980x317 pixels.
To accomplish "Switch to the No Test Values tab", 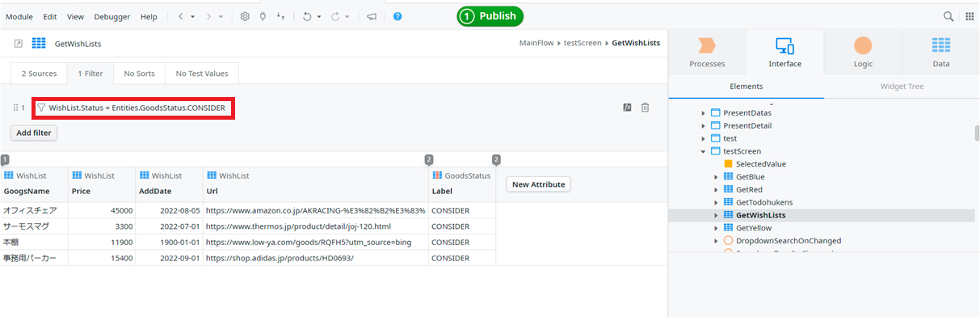I will click(x=202, y=74).
